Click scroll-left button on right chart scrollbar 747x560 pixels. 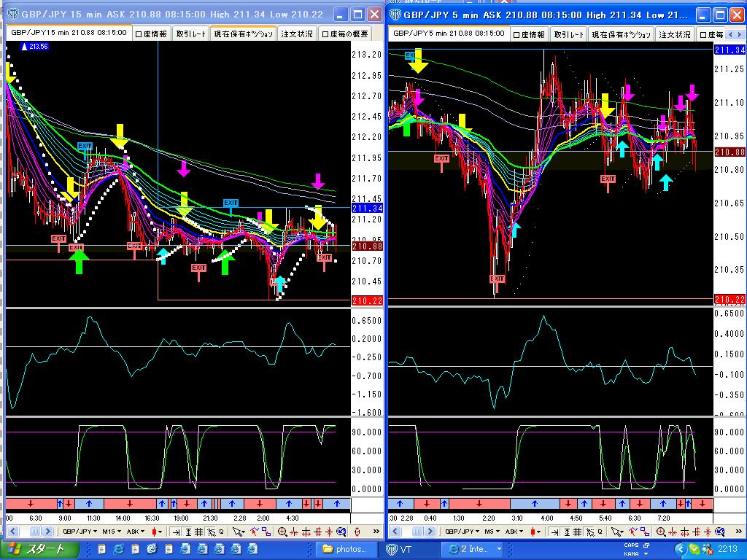tap(395, 532)
